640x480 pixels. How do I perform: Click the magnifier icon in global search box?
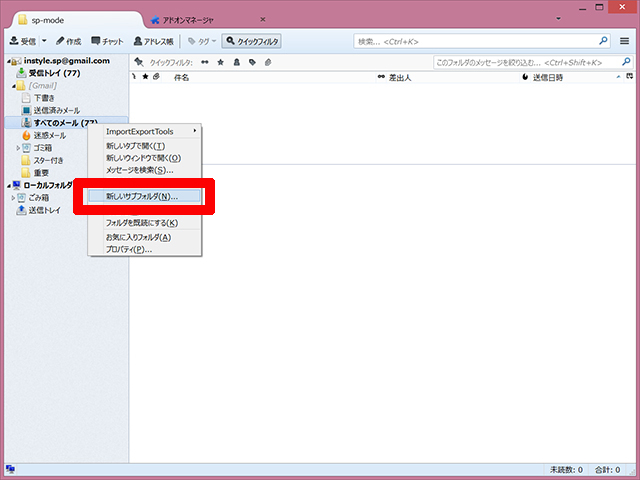click(603, 41)
